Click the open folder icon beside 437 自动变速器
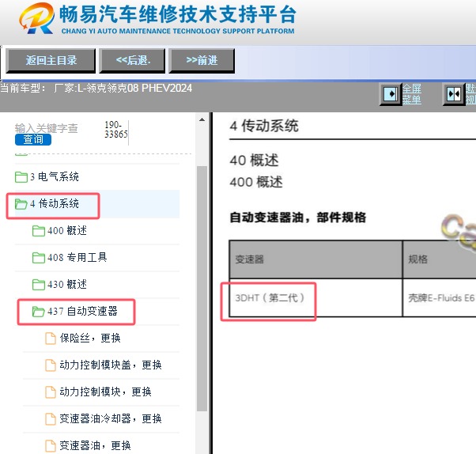 (x=39, y=312)
